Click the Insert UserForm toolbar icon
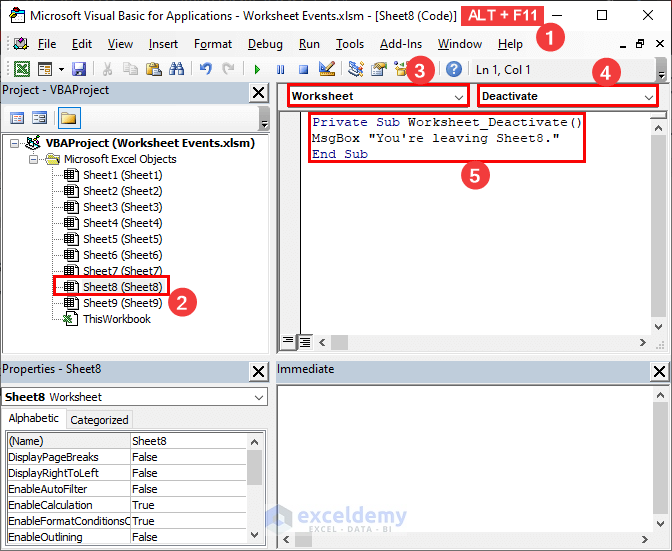This screenshot has width=672, height=551. [45, 69]
